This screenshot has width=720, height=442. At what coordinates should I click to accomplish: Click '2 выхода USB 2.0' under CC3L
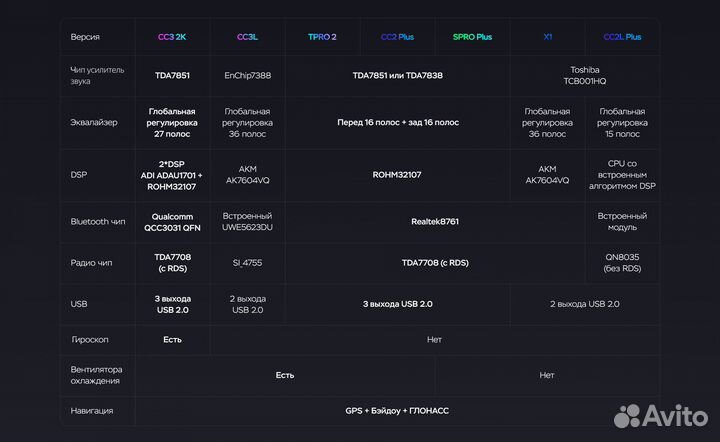(248, 304)
